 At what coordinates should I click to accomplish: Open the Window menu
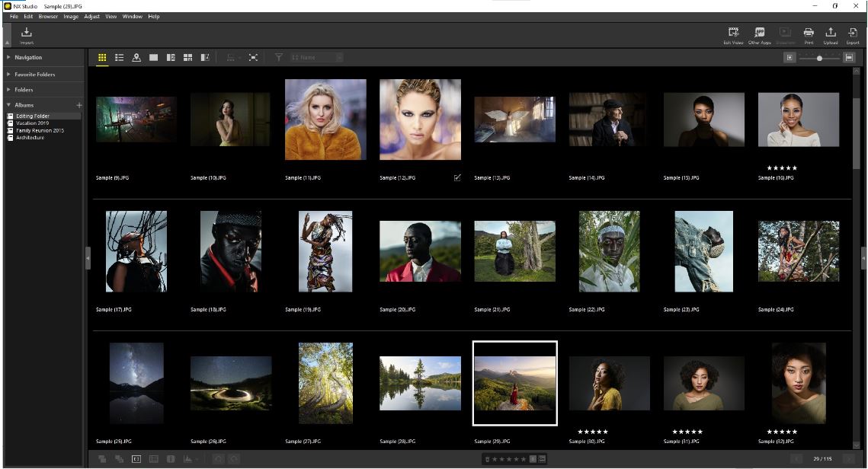[x=133, y=17]
